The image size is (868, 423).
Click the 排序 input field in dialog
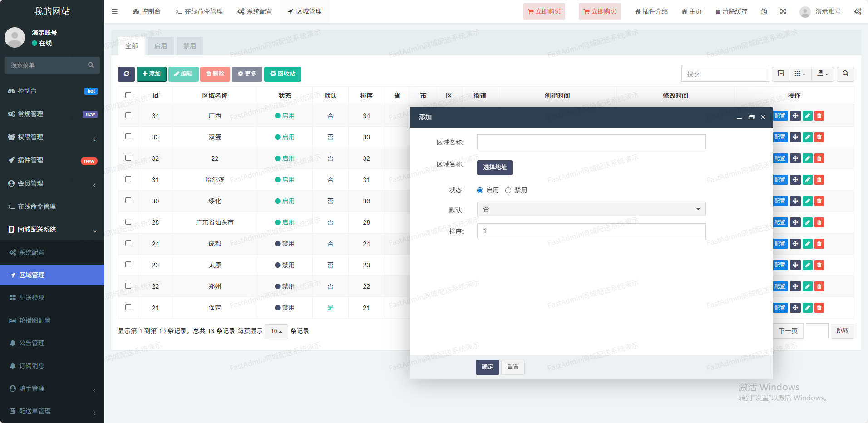[x=591, y=231]
